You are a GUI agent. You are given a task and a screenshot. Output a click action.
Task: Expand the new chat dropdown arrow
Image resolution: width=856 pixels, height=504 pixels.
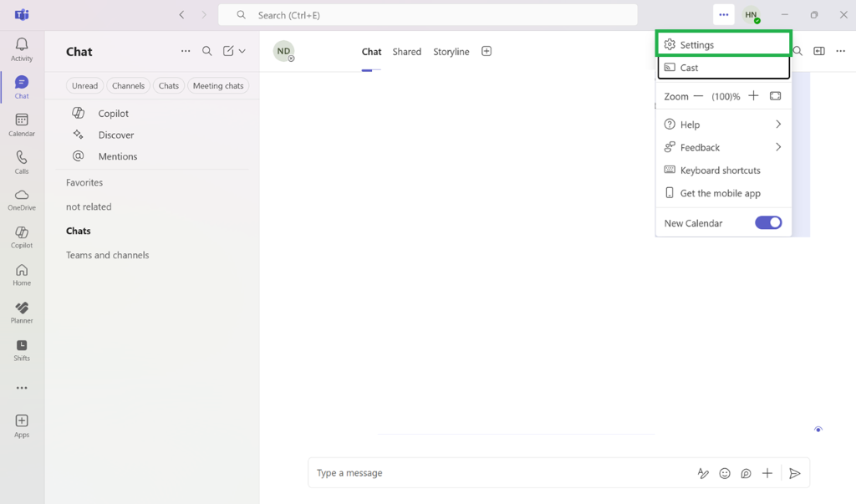[x=242, y=51]
